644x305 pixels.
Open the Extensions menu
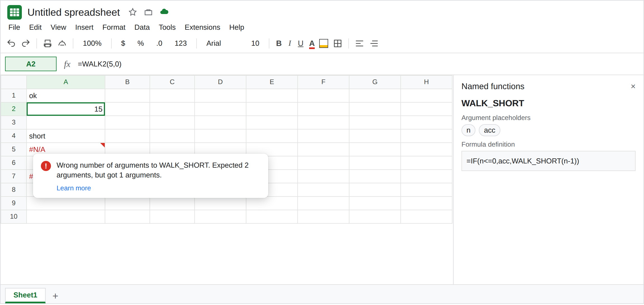coord(202,27)
